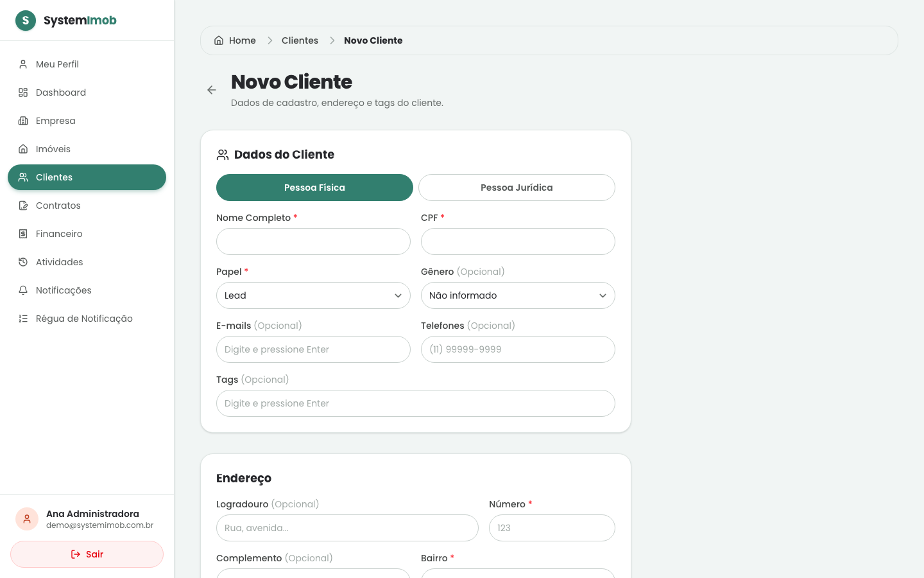Navigate to Financeiro in the sidebar
Image resolution: width=924 pixels, height=578 pixels.
coord(87,234)
